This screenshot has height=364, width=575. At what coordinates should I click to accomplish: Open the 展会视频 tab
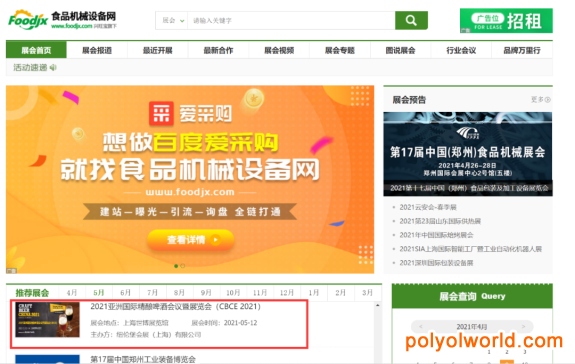(x=279, y=50)
